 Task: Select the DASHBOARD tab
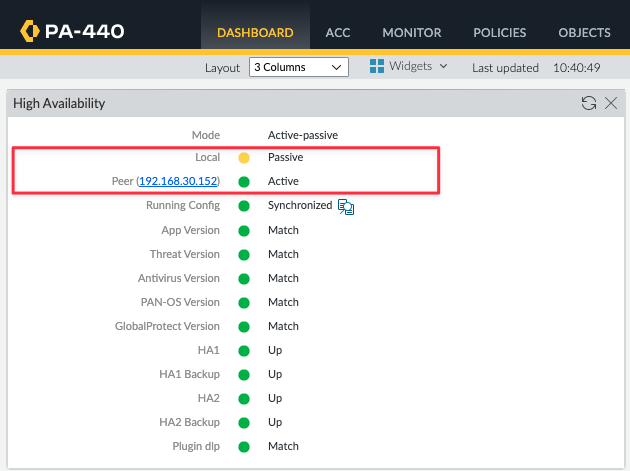pyautogui.click(x=255, y=33)
